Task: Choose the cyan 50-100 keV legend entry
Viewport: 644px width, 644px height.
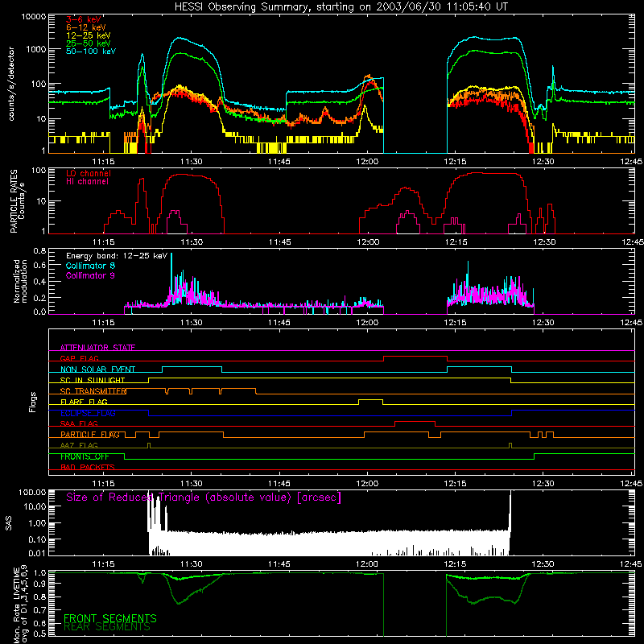Action: point(91,52)
